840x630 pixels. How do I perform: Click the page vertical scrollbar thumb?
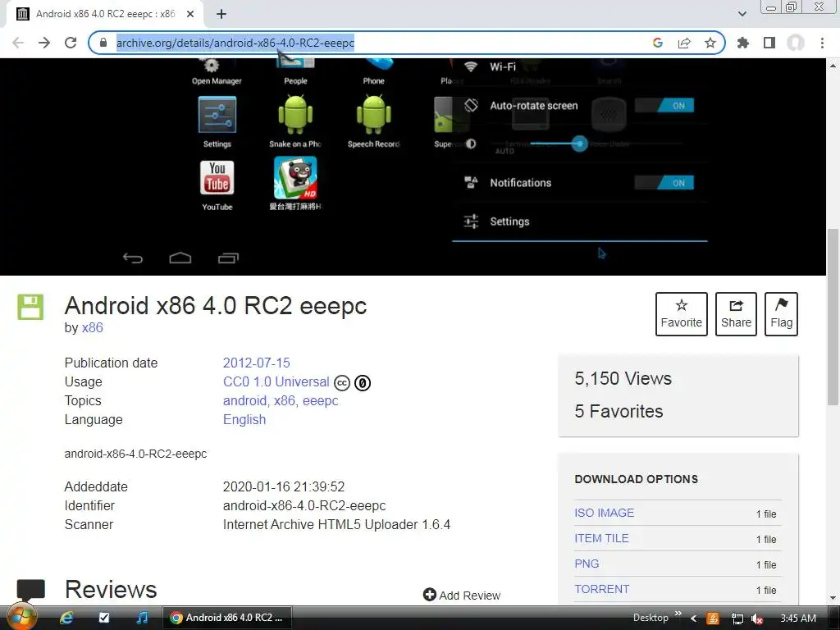pos(833,317)
